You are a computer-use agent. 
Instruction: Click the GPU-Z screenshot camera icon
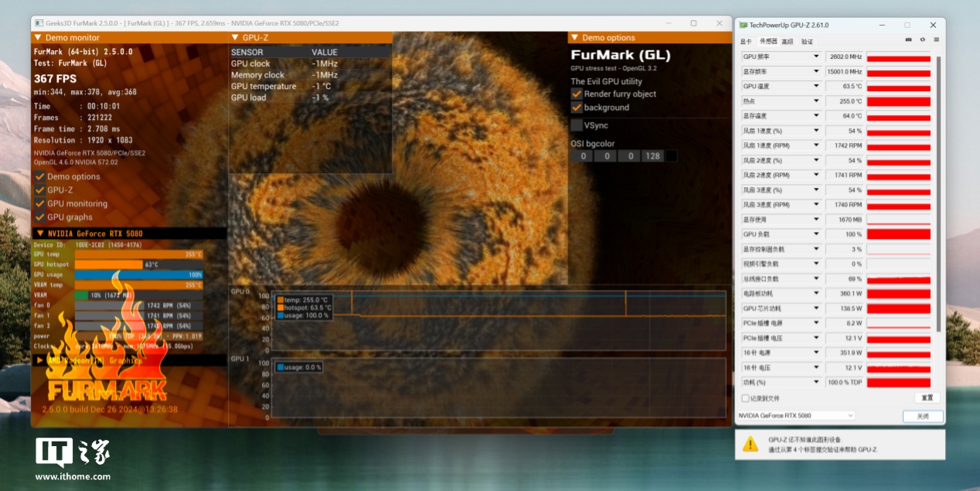pyautogui.click(x=909, y=40)
